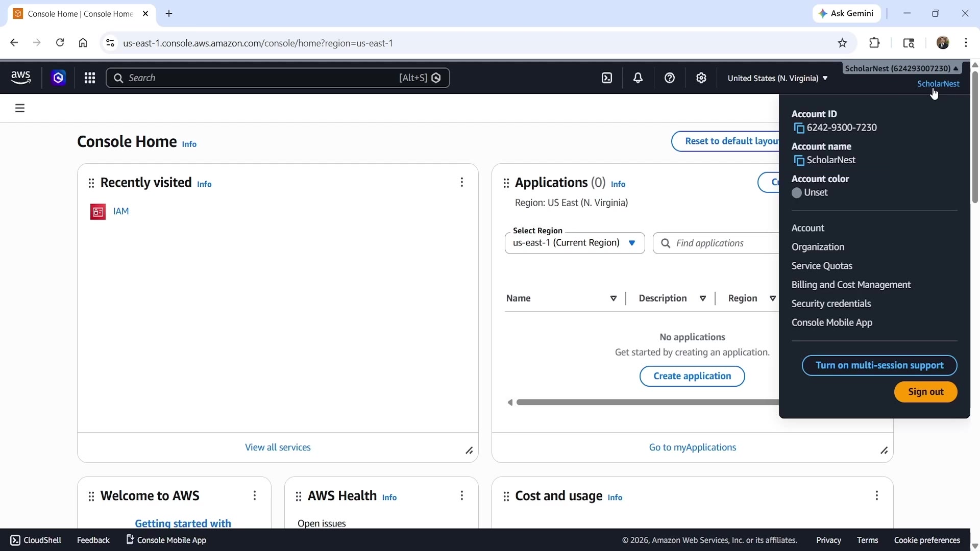Open the Account menu item
Viewport: 980px width, 551px height.
tap(808, 228)
